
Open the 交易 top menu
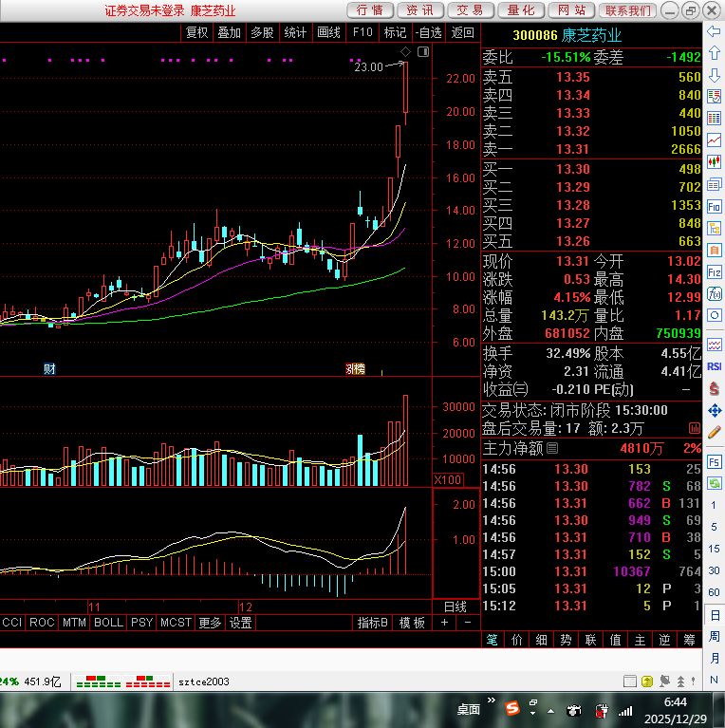point(470,10)
